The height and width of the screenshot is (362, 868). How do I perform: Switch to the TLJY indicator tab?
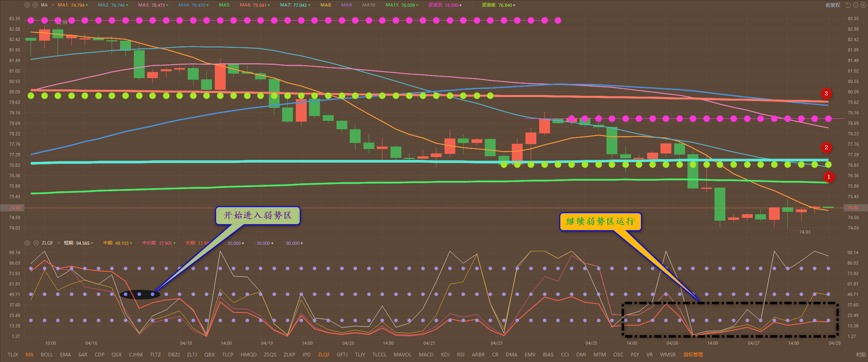(x=360, y=355)
